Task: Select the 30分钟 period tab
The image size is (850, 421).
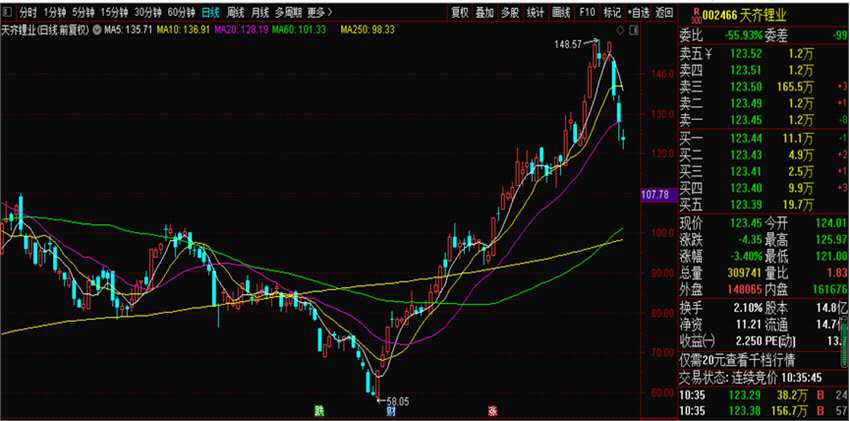Action: [148, 12]
